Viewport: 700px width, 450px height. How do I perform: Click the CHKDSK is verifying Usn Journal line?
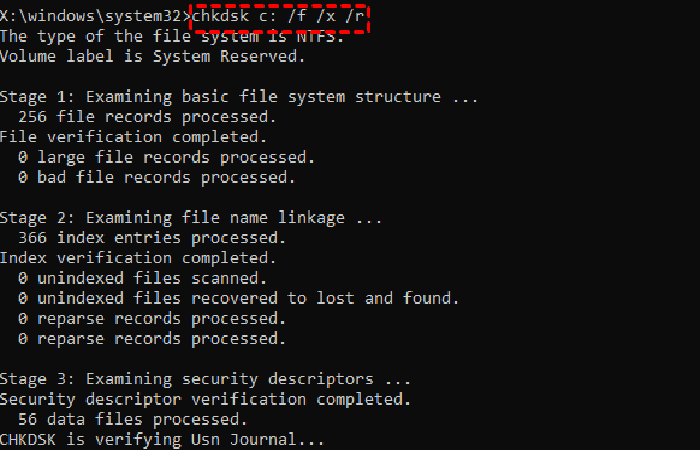click(x=162, y=440)
